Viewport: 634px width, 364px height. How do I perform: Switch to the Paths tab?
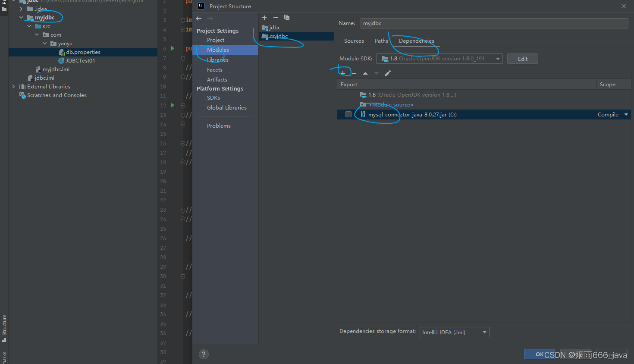(x=381, y=41)
